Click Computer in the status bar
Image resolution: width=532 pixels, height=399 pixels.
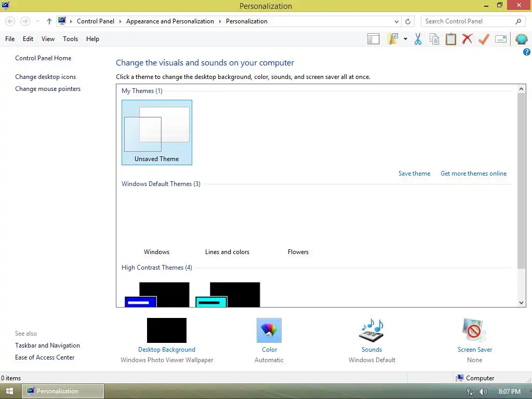click(x=475, y=378)
